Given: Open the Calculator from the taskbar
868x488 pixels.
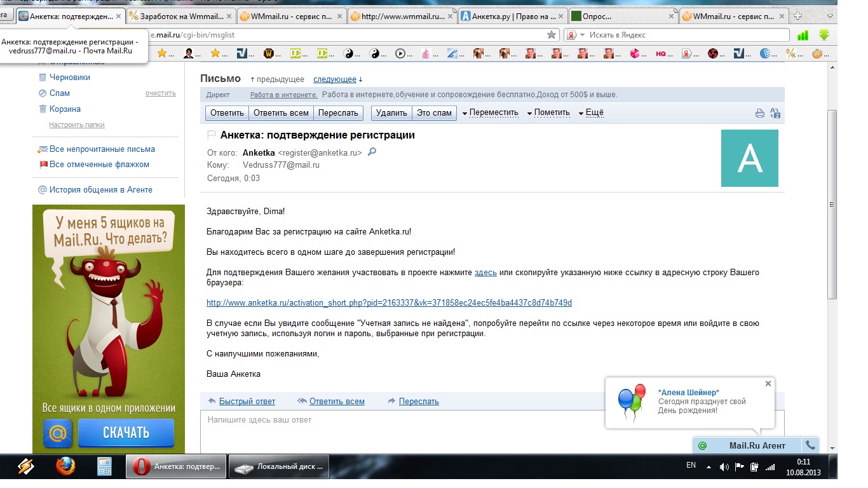Looking at the screenshot, I should [104, 467].
